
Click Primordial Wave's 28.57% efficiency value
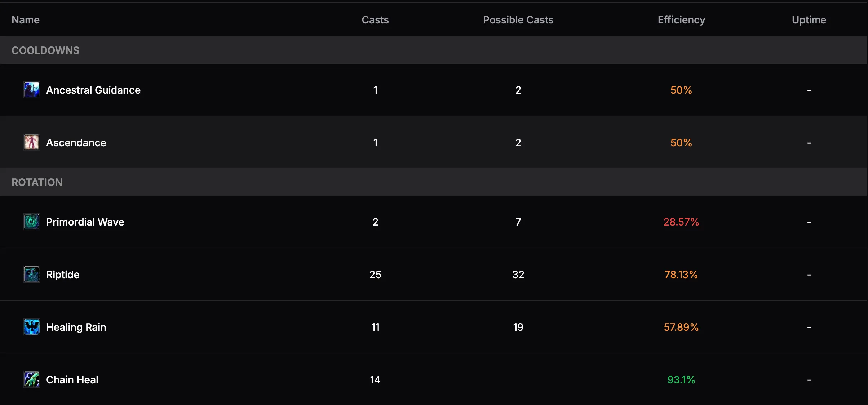[681, 222]
